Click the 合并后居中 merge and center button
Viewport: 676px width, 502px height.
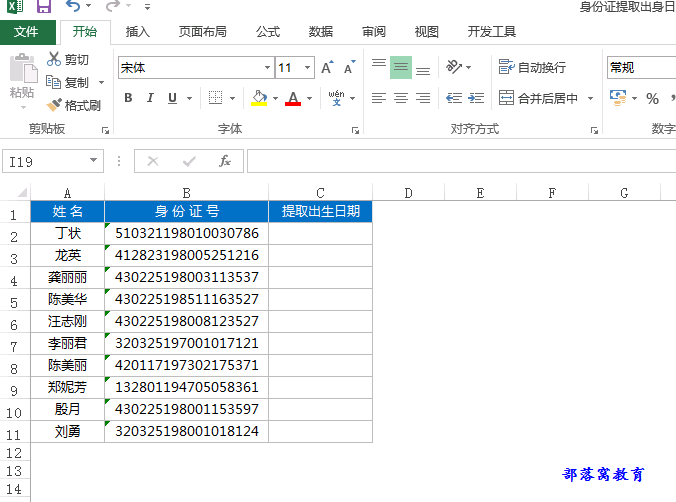point(540,98)
